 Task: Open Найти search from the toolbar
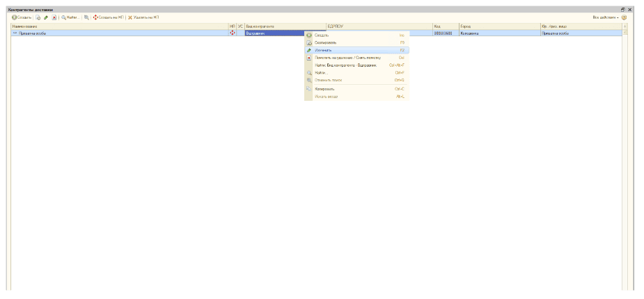[70, 17]
